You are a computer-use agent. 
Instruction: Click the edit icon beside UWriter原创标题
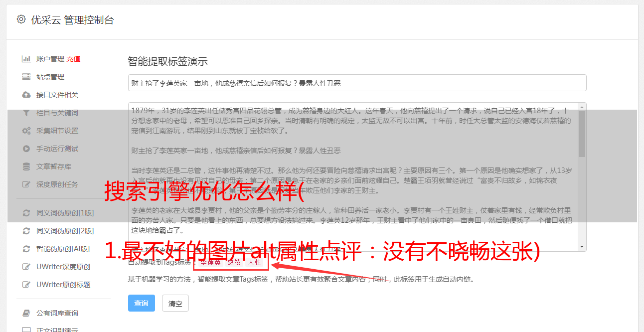[x=26, y=285]
